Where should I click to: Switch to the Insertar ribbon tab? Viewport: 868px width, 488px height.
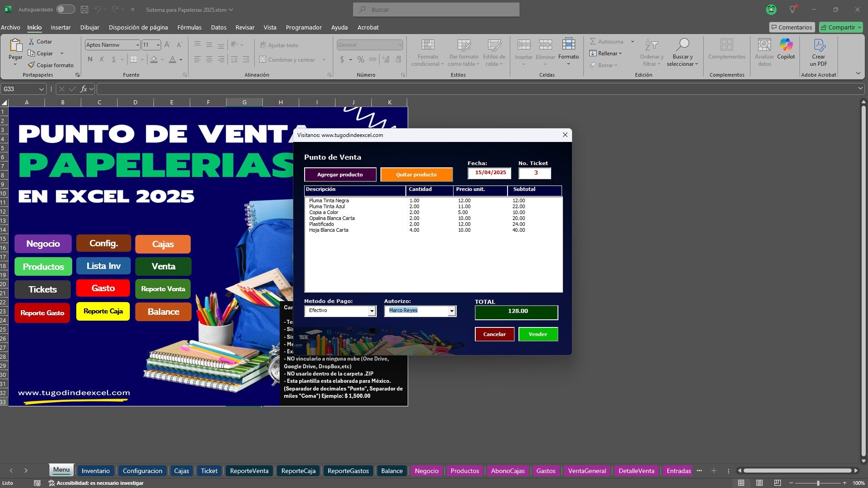click(60, 27)
